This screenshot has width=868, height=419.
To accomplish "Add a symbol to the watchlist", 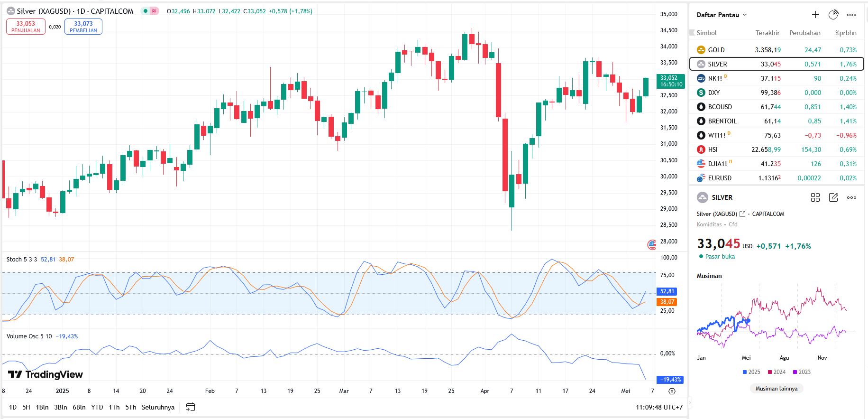I will coord(815,15).
